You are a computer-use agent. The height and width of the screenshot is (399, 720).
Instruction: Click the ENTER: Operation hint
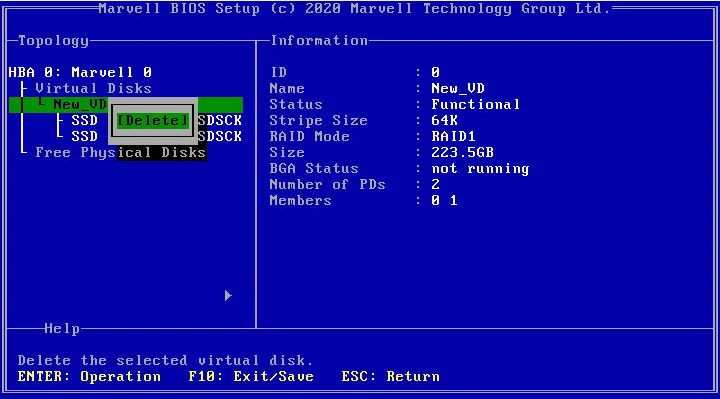[x=89, y=377]
